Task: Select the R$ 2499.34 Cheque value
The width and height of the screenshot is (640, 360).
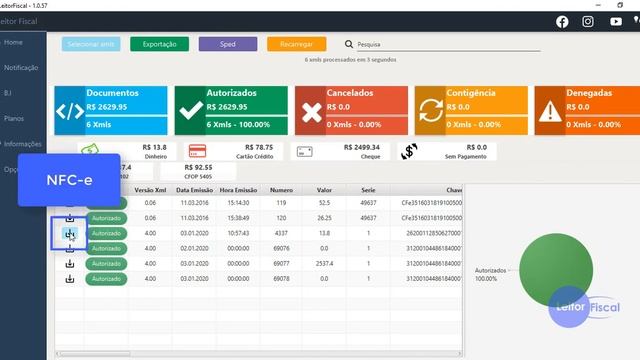Action: [362, 147]
